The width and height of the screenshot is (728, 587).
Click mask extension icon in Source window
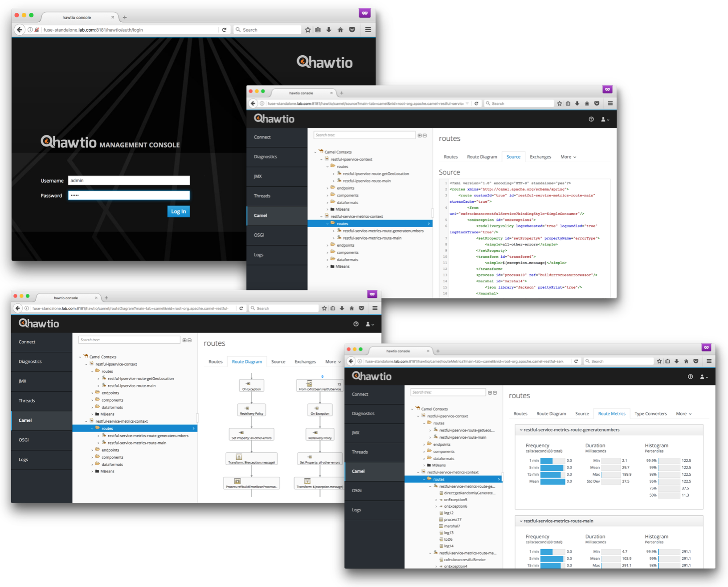click(607, 90)
